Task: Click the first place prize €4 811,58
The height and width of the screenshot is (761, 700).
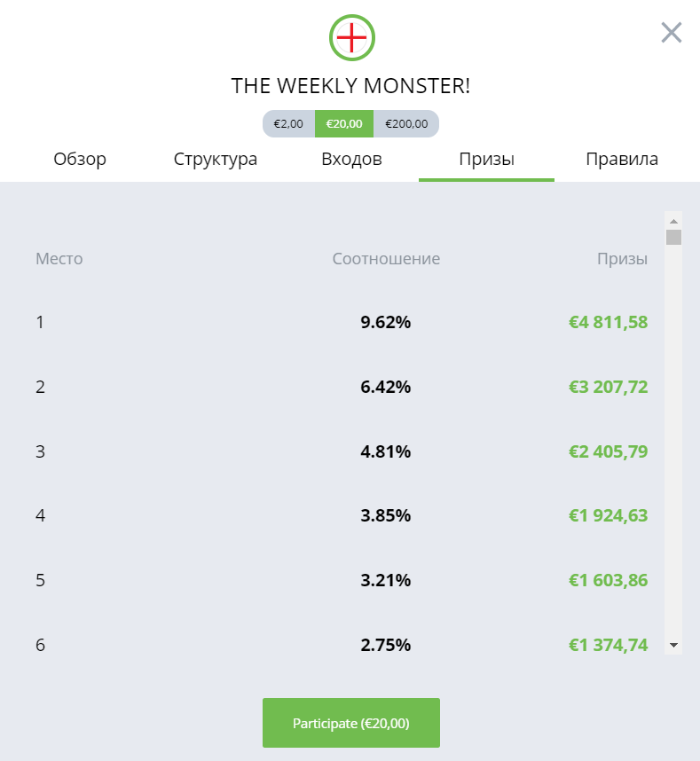Action: pos(609,322)
